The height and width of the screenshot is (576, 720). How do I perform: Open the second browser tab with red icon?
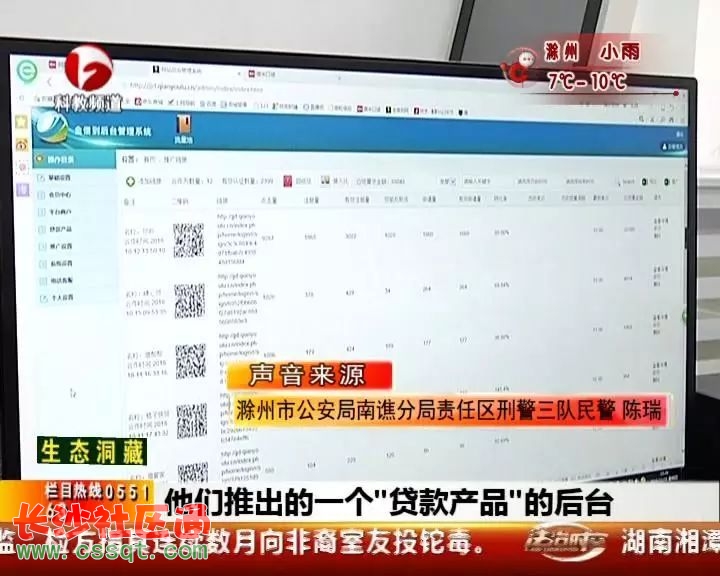click(262, 73)
